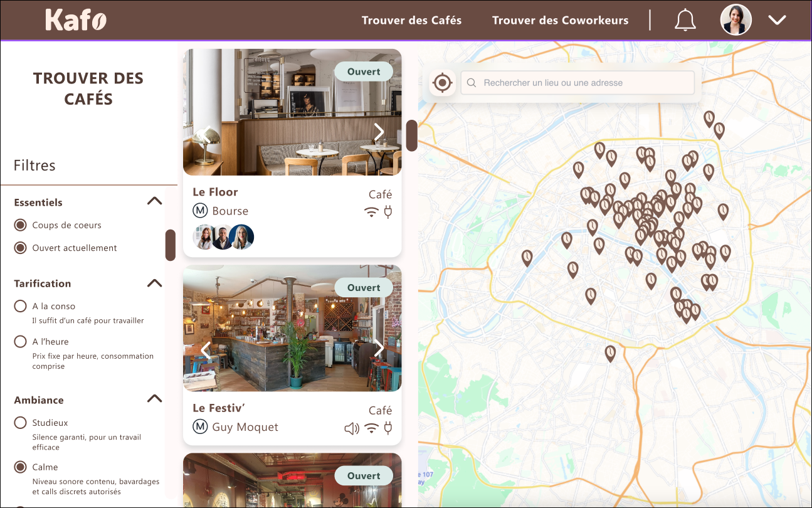Image resolution: width=812 pixels, height=508 pixels.
Task: Click the Wi-Fi icon on Le Floor card
Action: 372,212
